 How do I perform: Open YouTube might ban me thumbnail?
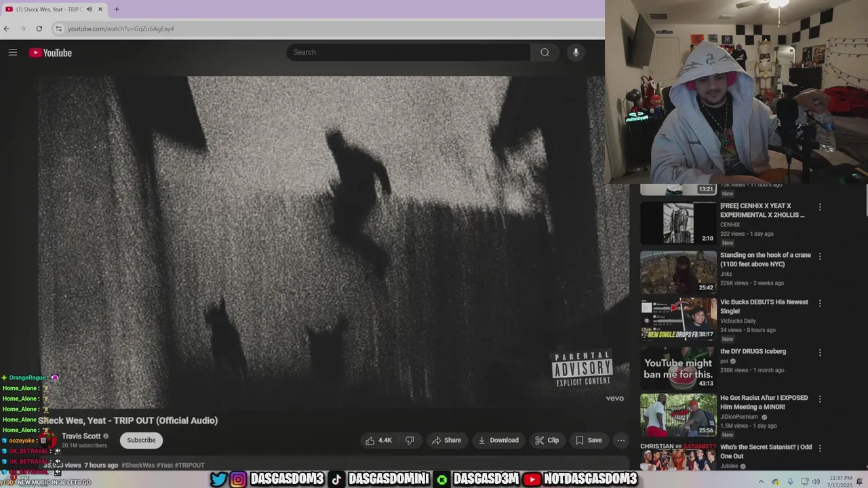pos(678,368)
